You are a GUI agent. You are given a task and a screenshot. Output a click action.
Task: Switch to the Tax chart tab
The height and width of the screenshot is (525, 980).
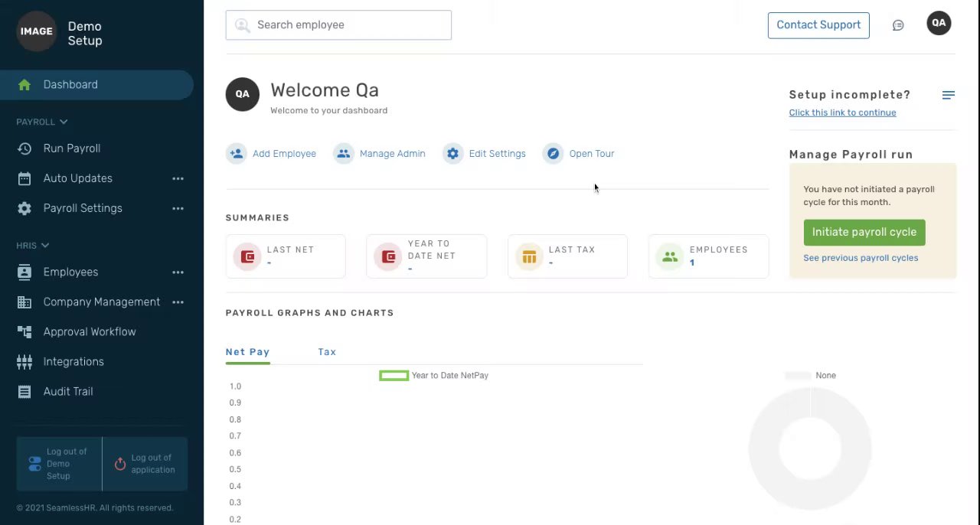[x=327, y=352]
